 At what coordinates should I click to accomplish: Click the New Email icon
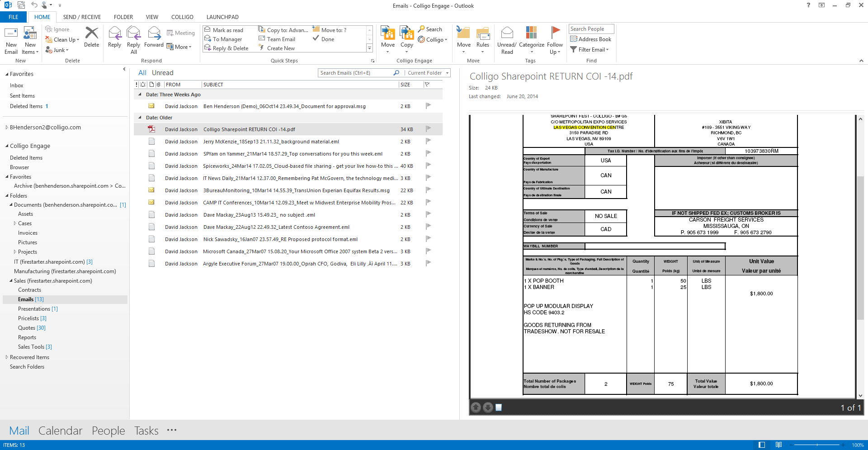pyautogui.click(x=11, y=33)
